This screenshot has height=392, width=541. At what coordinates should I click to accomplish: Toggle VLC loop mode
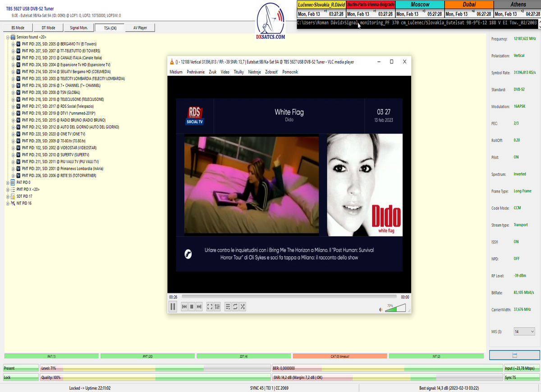(235, 307)
